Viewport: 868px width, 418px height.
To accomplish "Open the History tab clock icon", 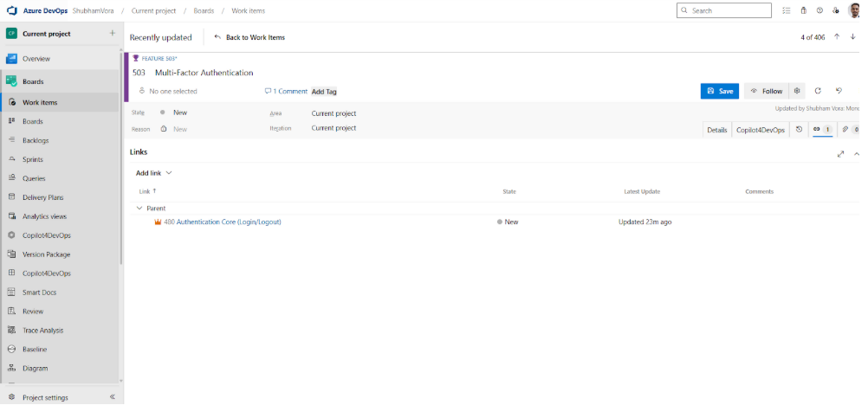I will point(799,130).
